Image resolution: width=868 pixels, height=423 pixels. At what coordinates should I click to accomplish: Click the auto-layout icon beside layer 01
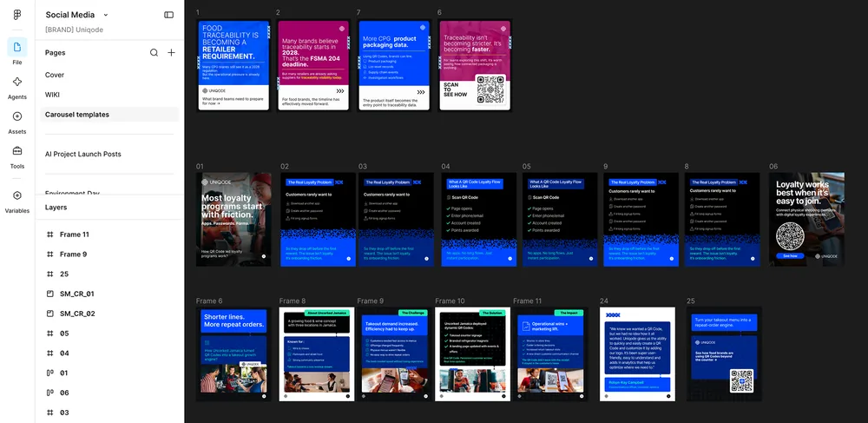[49, 373]
